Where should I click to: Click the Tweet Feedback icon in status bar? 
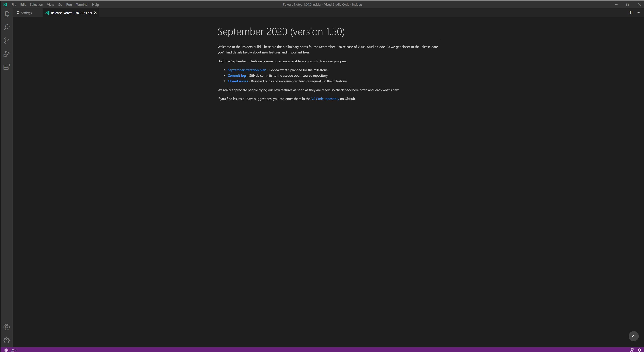point(632,350)
